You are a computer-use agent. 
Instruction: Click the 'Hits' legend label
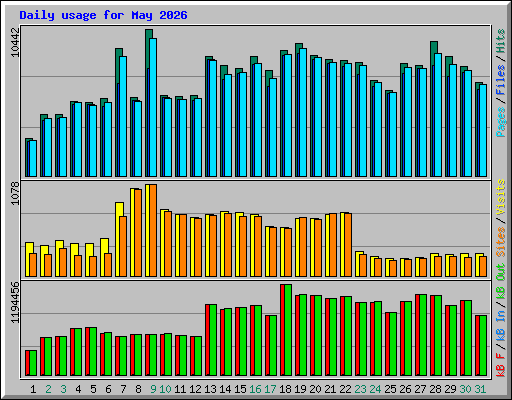tap(501, 41)
